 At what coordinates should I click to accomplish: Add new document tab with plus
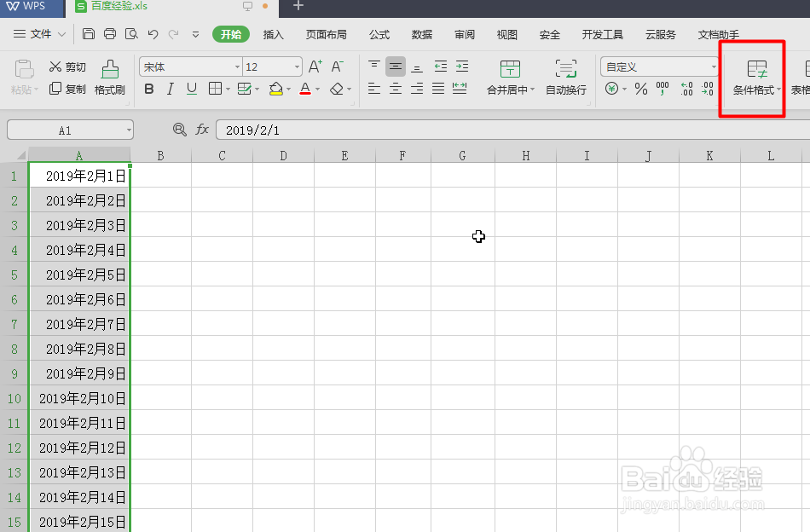click(x=298, y=6)
